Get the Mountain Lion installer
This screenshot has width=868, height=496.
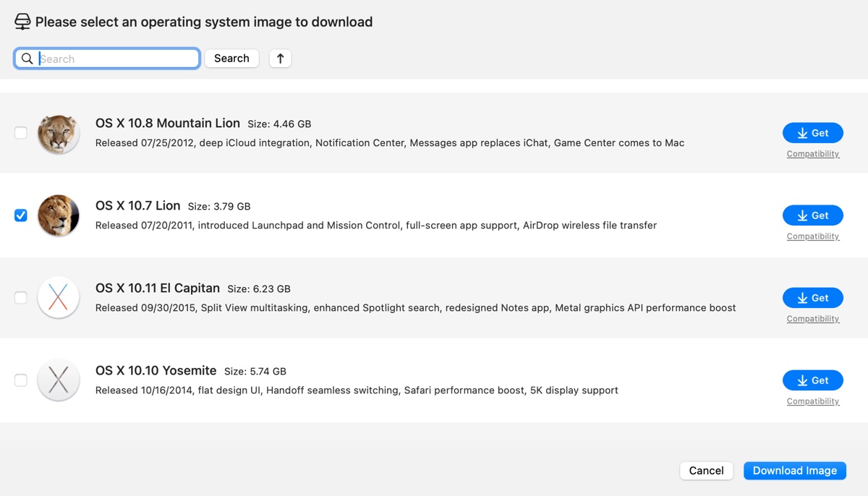[x=812, y=133]
